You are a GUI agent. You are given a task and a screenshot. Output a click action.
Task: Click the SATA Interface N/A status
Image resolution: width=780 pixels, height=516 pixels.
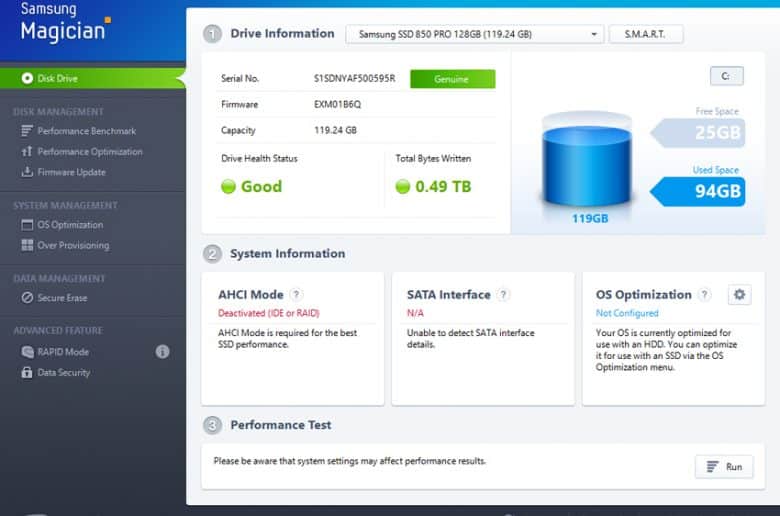(x=415, y=313)
